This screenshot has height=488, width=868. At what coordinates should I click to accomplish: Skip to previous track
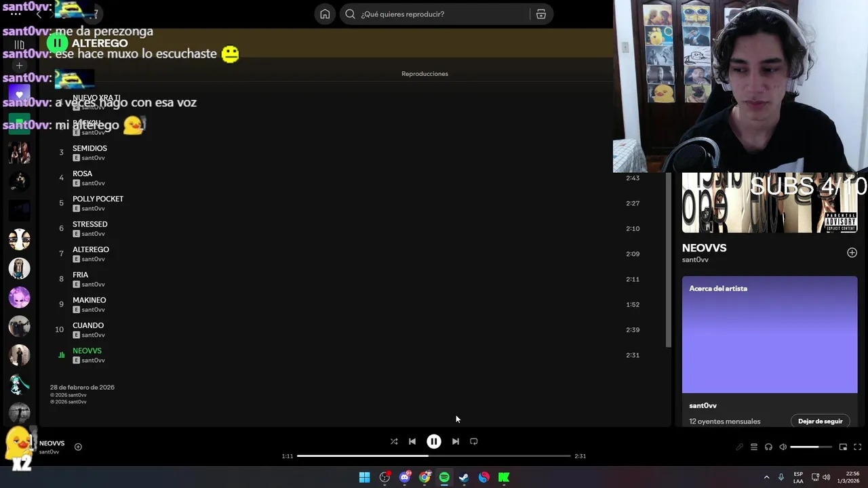(x=412, y=441)
